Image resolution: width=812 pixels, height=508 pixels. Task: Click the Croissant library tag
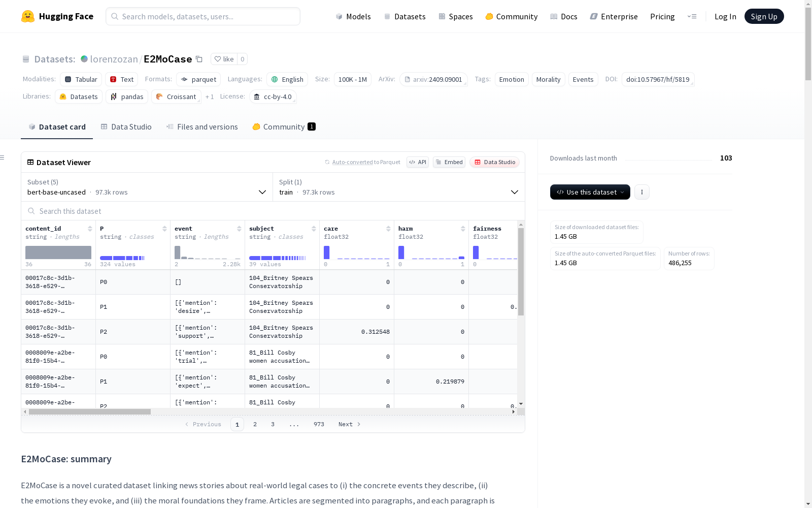point(176,97)
